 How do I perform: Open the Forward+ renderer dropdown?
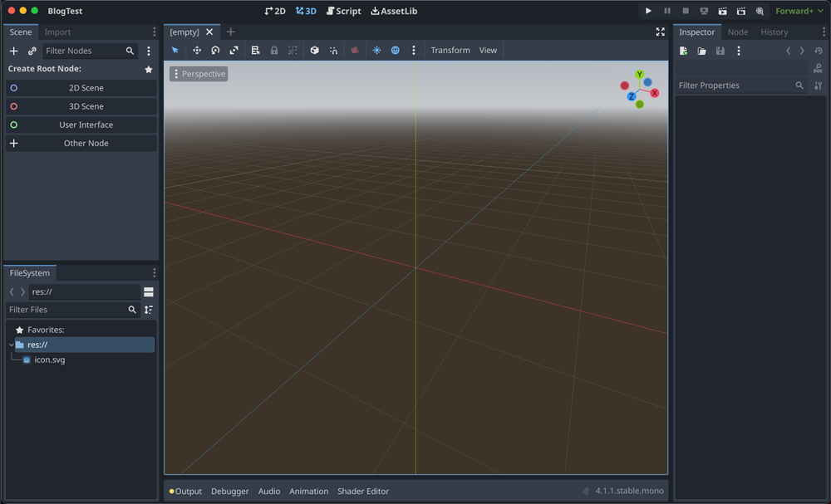(x=798, y=11)
